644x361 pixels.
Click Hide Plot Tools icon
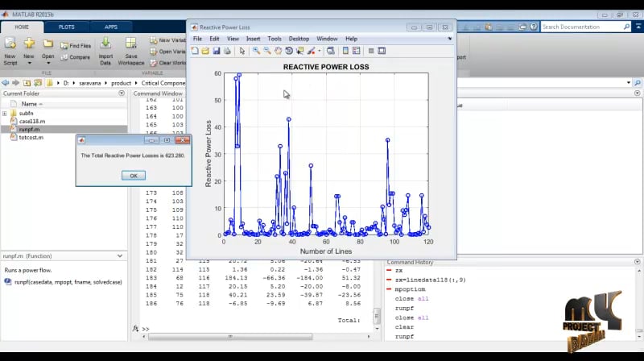371,51
